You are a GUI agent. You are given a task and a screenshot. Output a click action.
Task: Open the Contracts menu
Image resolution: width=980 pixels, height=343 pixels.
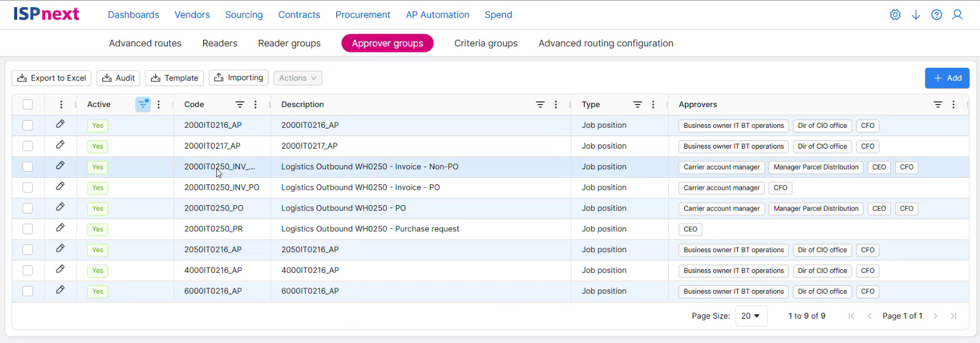click(299, 15)
